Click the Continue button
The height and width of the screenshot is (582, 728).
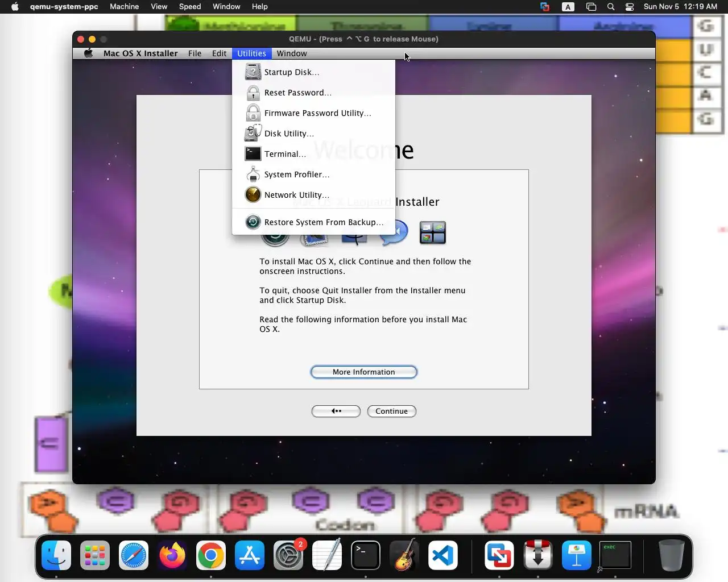click(392, 411)
